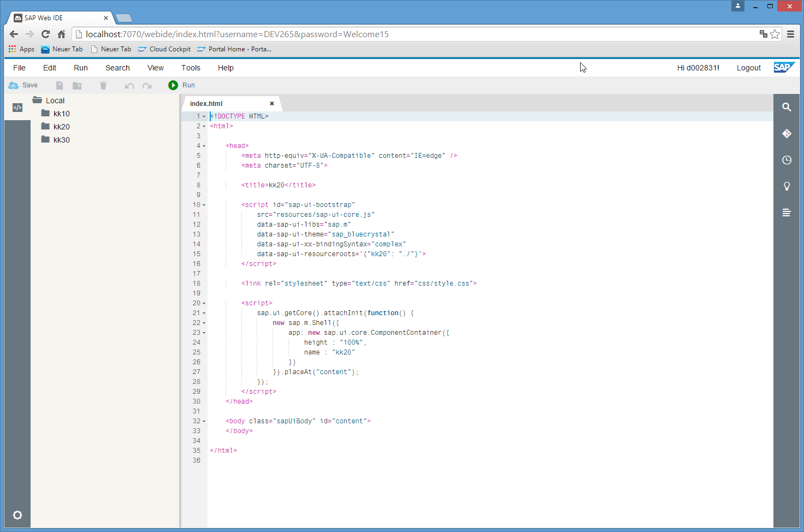Click the translate page icon
804x532 pixels.
pos(763,34)
